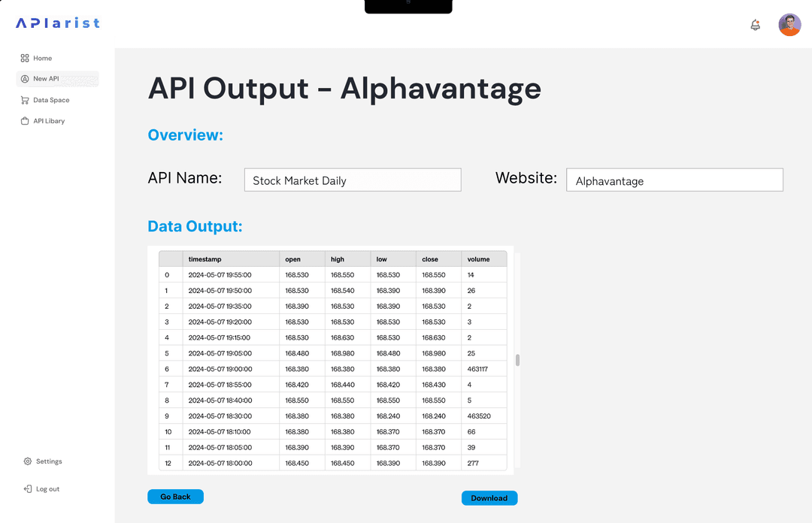Select timestamp 2024-05-07 18:55:00 cell

coord(231,385)
